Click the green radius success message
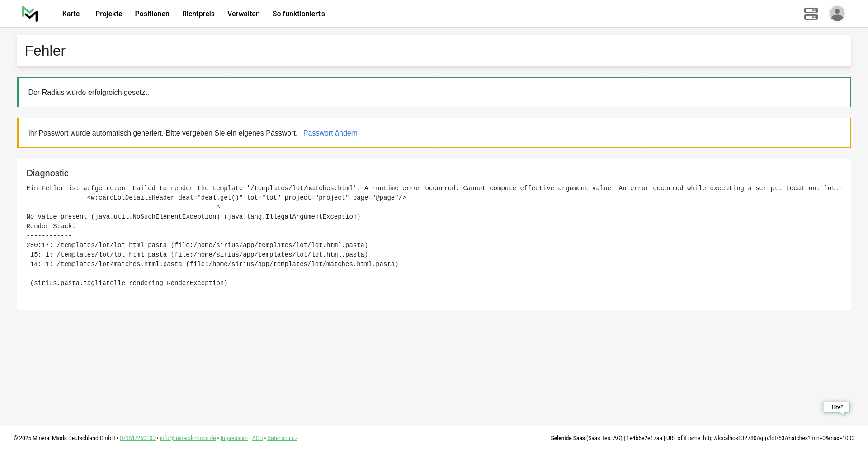868x449 pixels. pos(89,93)
